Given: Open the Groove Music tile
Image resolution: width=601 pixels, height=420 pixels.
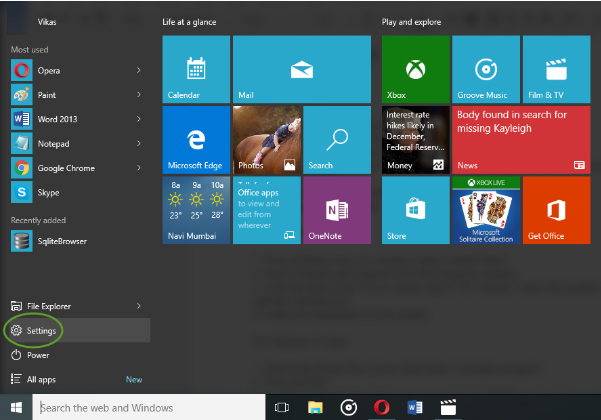Looking at the screenshot, I should (x=486, y=69).
